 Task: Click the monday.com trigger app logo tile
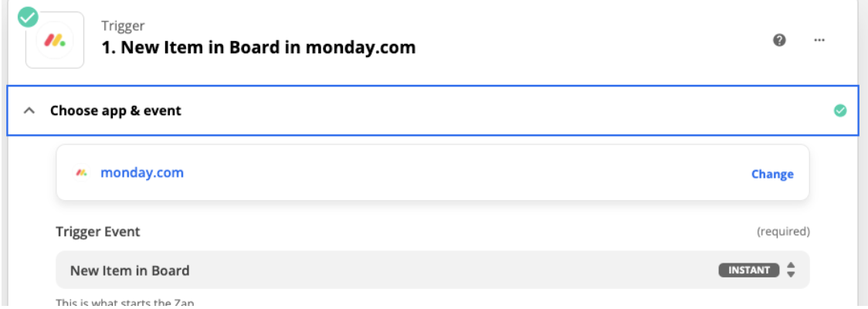click(x=55, y=40)
